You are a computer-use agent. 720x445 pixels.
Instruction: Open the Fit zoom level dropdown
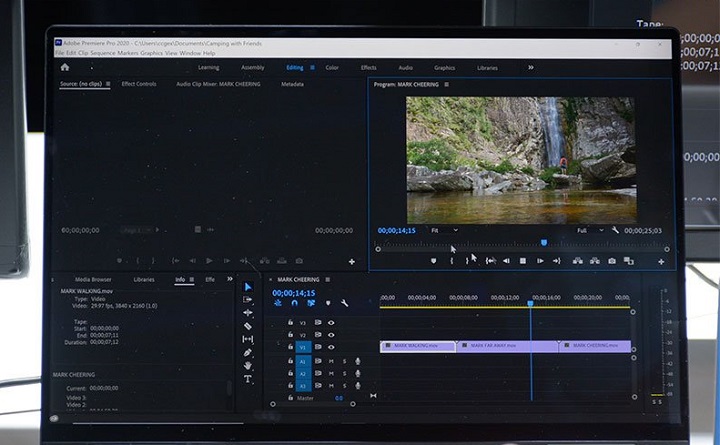(x=443, y=230)
